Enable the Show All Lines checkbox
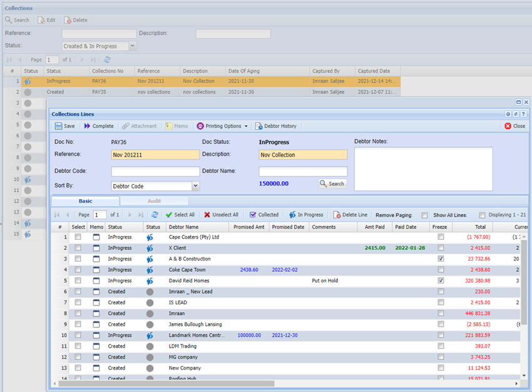Viewport: 532px width, 392px height. pos(482,215)
